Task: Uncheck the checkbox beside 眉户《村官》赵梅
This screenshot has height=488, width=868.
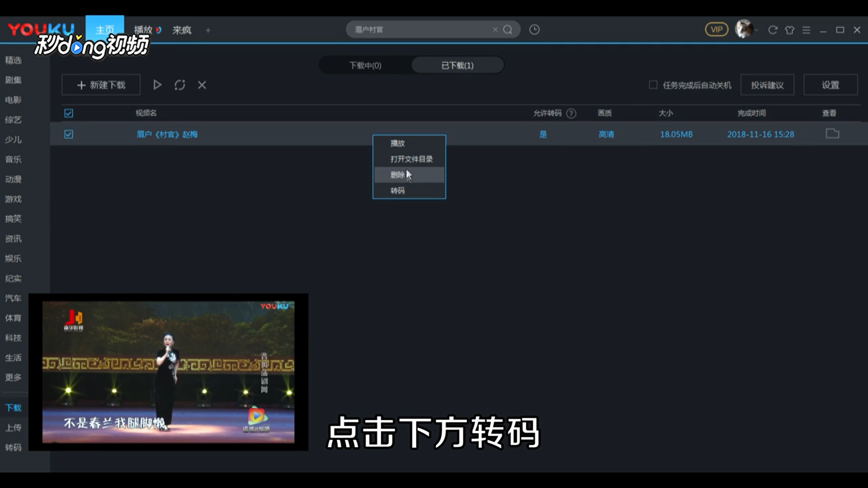Action: coord(68,134)
